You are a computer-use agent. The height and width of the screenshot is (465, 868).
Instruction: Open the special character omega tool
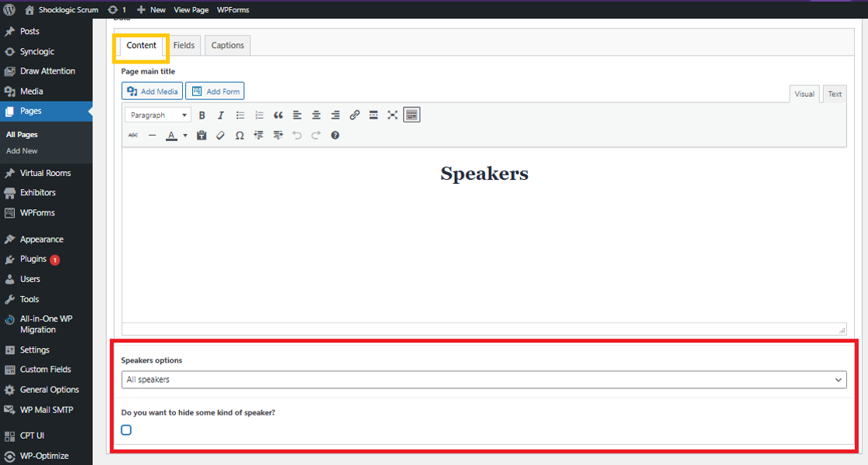[x=239, y=135]
